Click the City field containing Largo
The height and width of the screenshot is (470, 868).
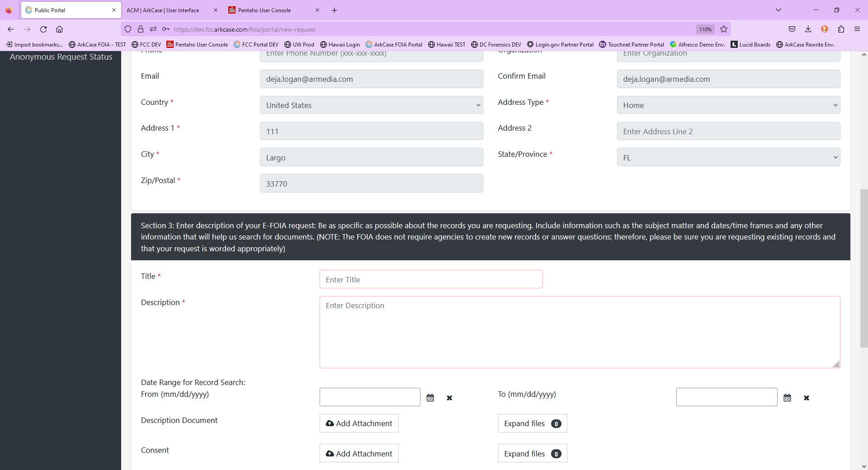pos(372,157)
